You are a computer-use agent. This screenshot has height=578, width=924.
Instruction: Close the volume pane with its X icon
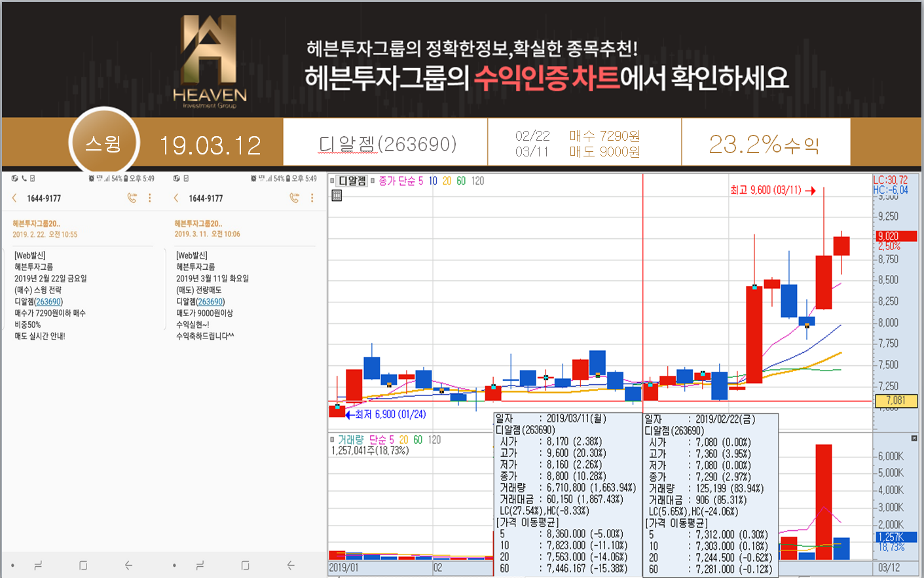point(914,438)
